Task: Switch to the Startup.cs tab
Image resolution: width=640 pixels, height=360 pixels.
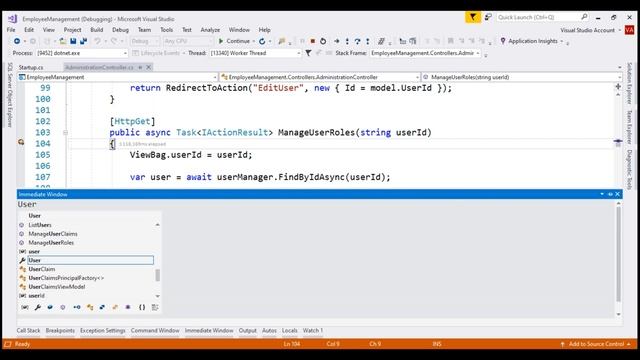Action: 31,67
